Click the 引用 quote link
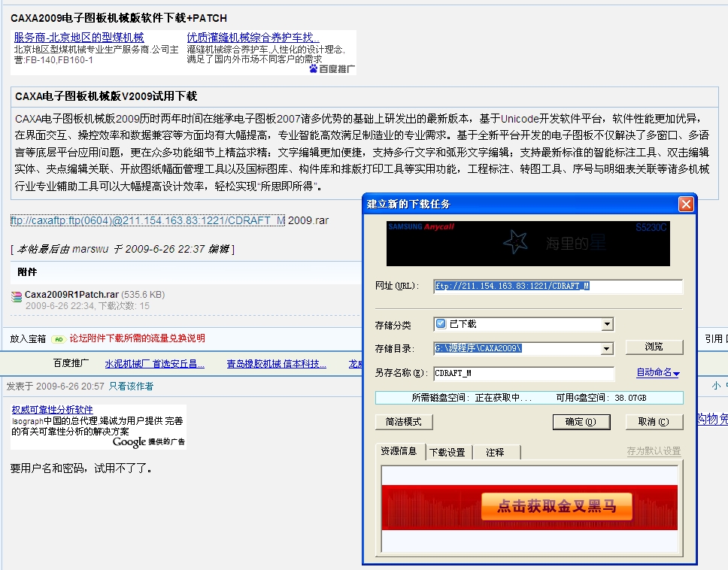 coord(714,339)
